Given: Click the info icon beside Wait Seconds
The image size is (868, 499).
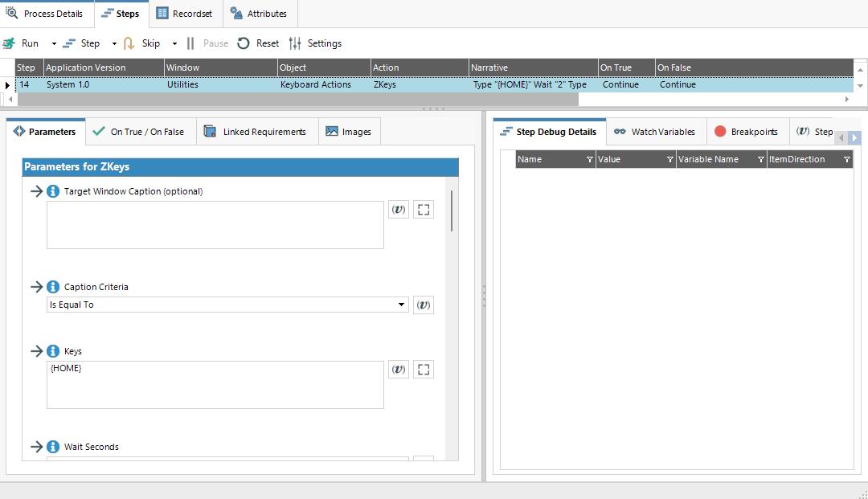Looking at the screenshot, I should (53, 447).
